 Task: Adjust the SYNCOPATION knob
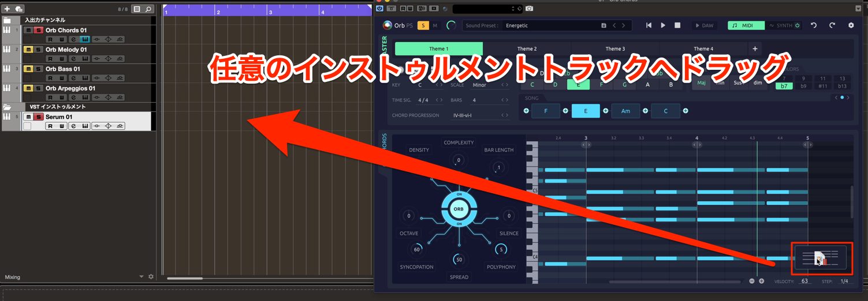pos(416,250)
